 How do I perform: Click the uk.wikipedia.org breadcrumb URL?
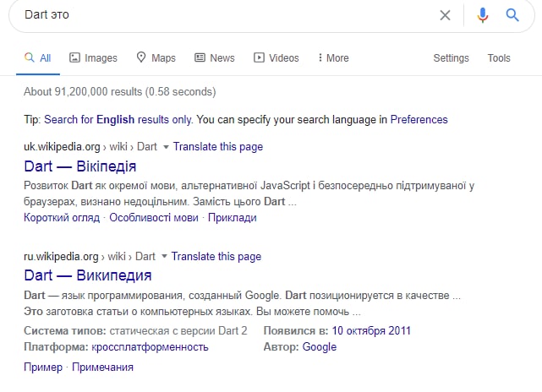pos(90,147)
